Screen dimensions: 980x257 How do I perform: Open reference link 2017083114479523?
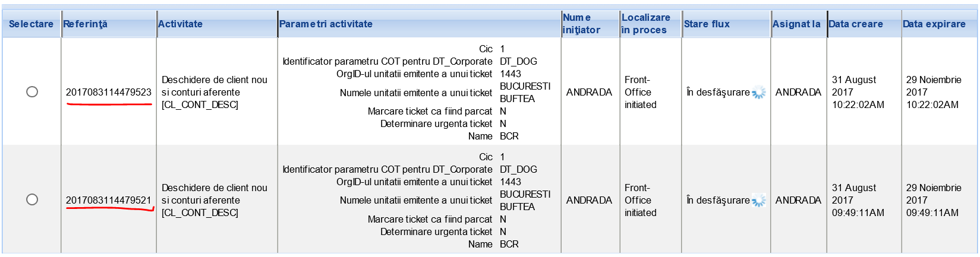[109, 92]
